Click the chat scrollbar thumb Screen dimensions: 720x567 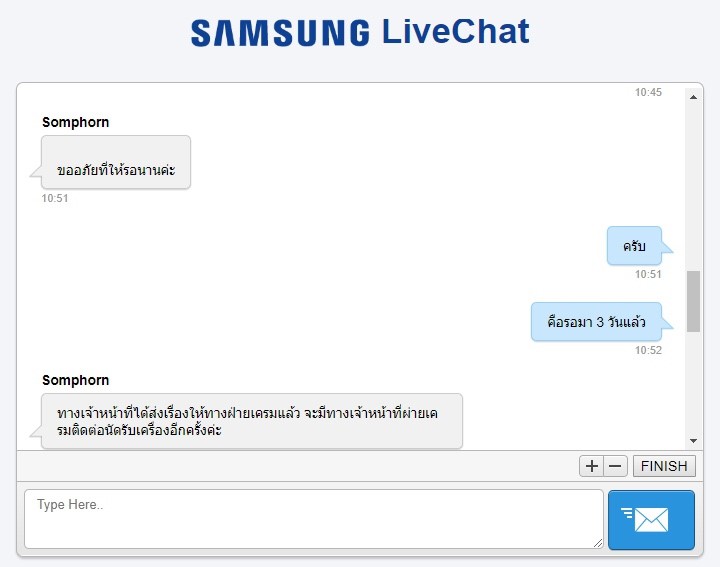[x=693, y=301]
